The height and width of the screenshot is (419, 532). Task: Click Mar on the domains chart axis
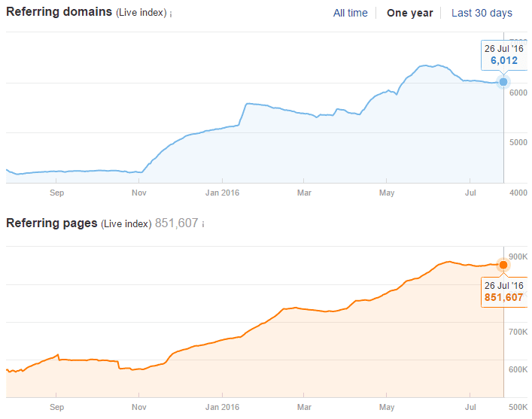305,193
